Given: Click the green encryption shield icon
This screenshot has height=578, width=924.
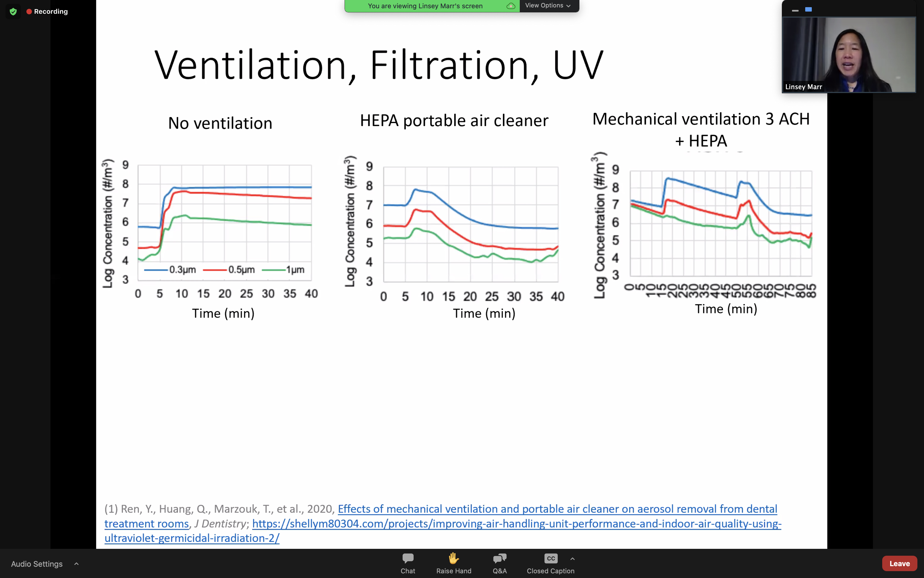Looking at the screenshot, I should (13, 12).
